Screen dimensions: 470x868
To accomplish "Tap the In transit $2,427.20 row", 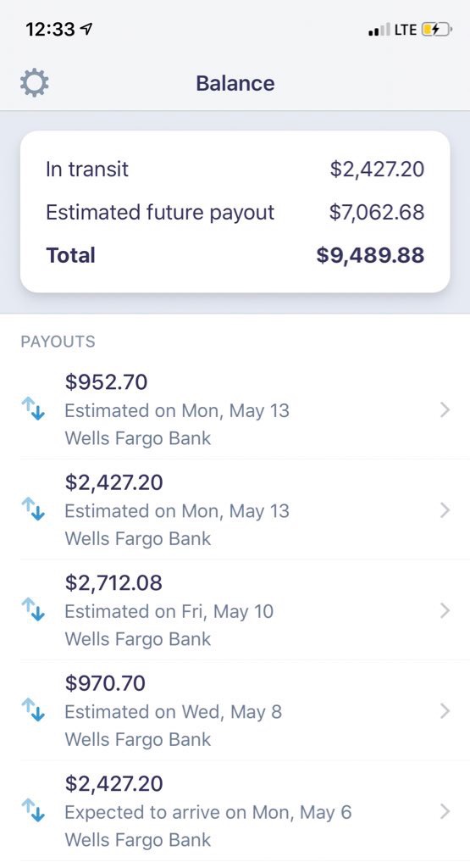I will point(235,169).
